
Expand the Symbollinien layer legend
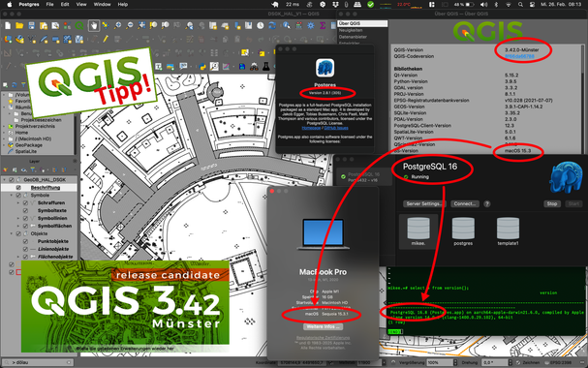(18, 218)
